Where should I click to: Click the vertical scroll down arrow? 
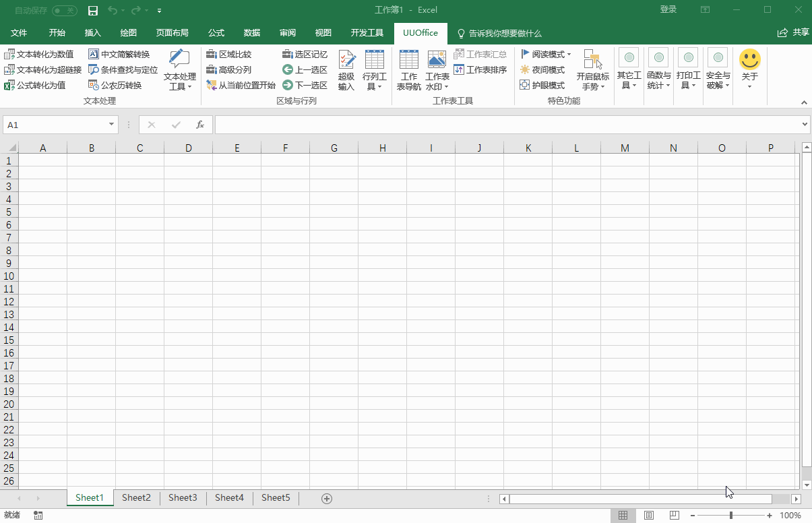tap(807, 485)
